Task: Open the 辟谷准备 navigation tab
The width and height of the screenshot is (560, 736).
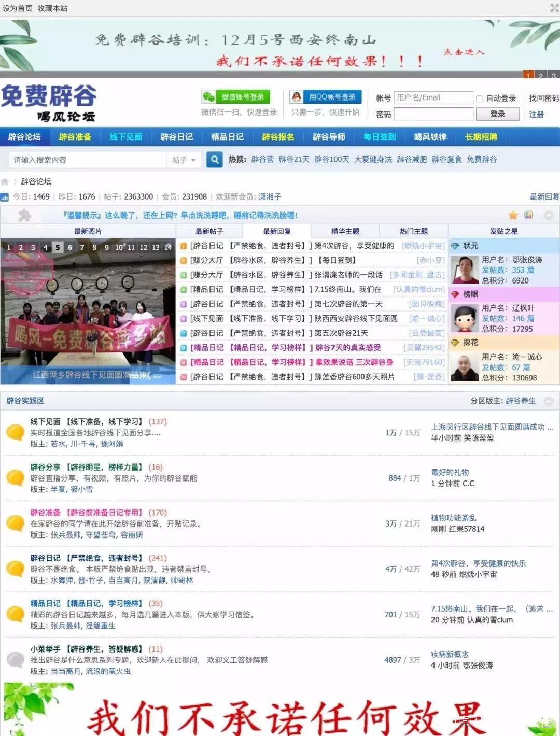Action: click(x=75, y=137)
